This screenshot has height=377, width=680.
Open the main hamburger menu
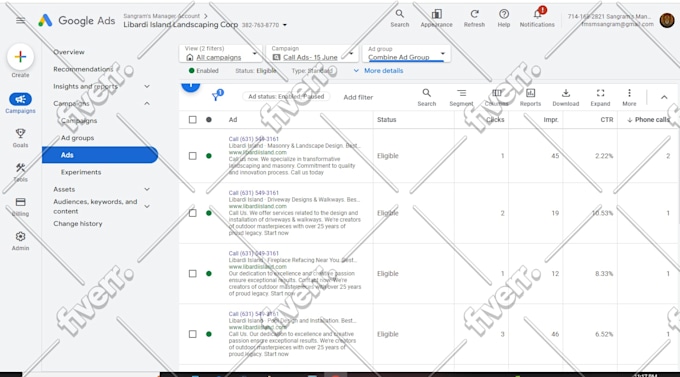tap(20, 20)
